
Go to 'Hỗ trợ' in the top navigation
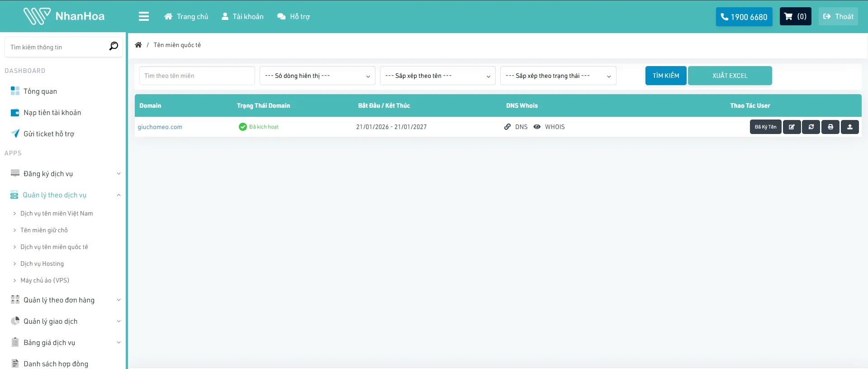[x=294, y=17]
